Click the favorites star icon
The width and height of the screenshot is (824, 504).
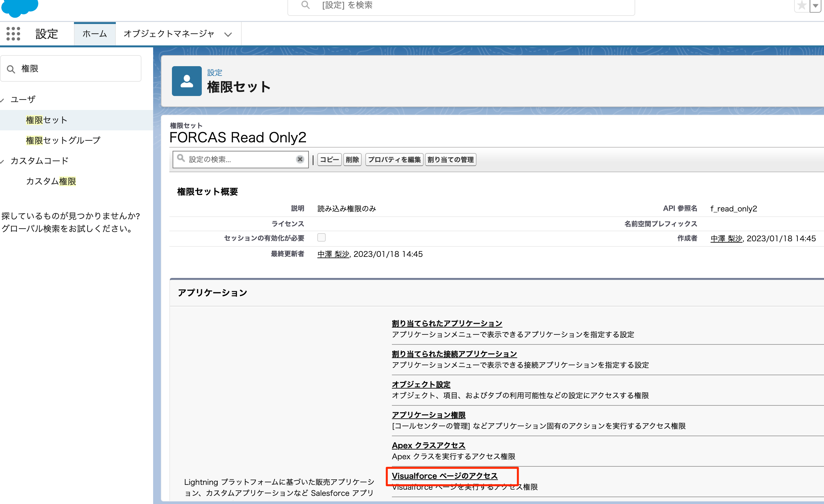click(802, 6)
